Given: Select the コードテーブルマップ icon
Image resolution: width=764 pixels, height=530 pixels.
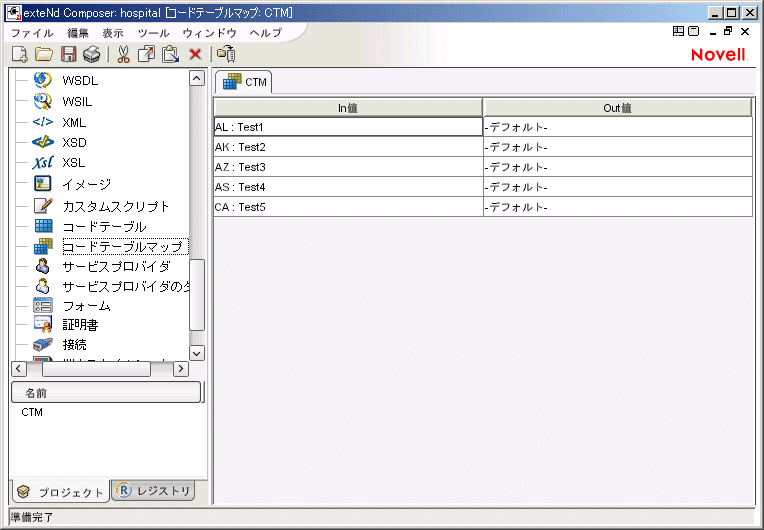Looking at the screenshot, I should coord(43,246).
